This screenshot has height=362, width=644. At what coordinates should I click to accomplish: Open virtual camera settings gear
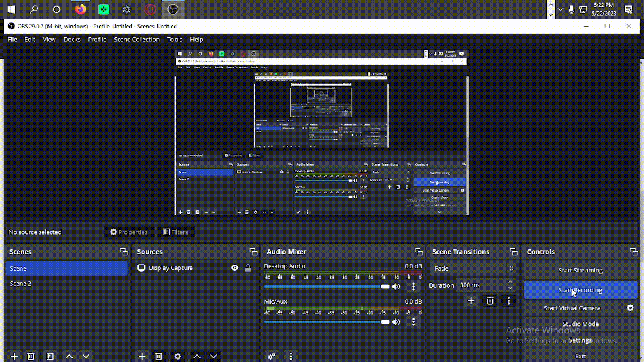pos(630,308)
